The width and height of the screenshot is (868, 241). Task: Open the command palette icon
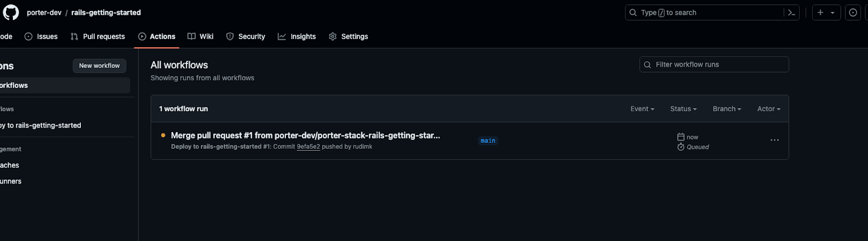click(x=792, y=12)
